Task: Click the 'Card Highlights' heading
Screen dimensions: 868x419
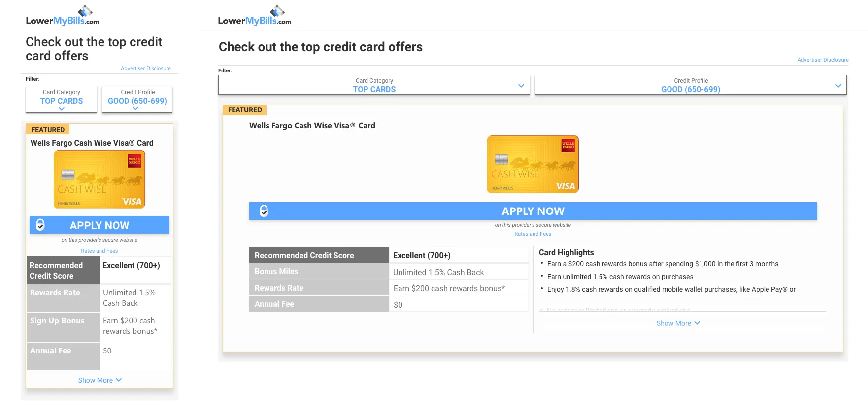Action: pos(567,252)
